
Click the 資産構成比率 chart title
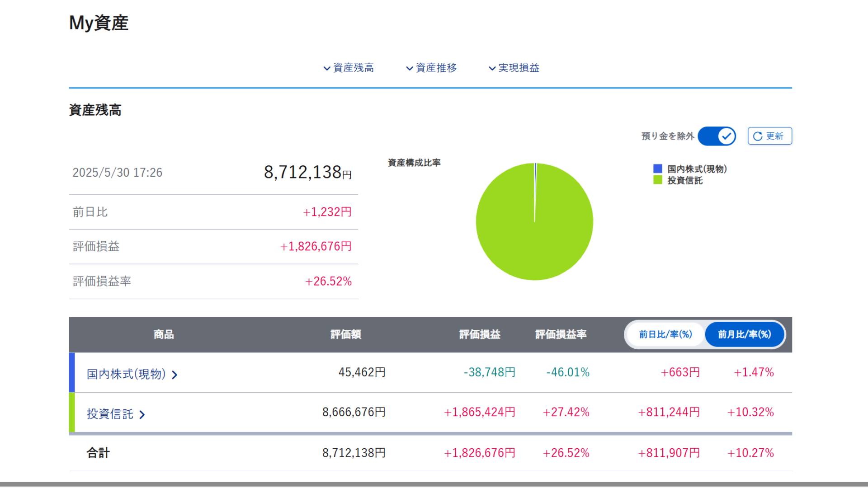pos(414,163)
